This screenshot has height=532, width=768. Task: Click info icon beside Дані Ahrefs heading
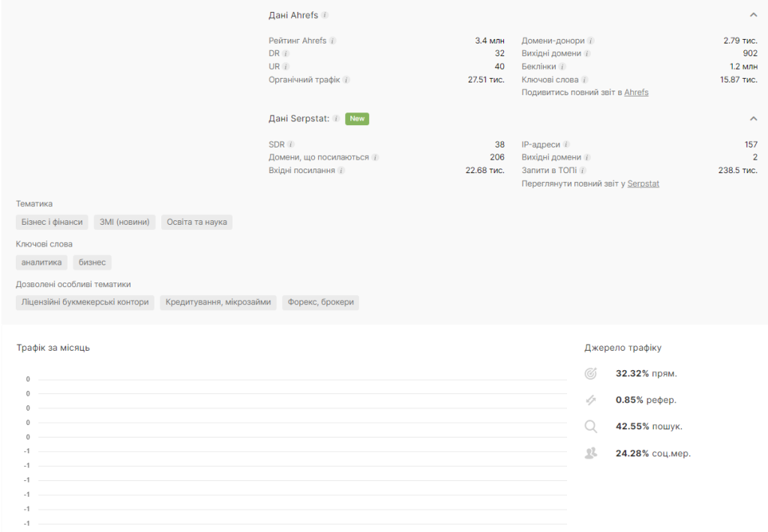pyautogui.click(x=325, y=15)
